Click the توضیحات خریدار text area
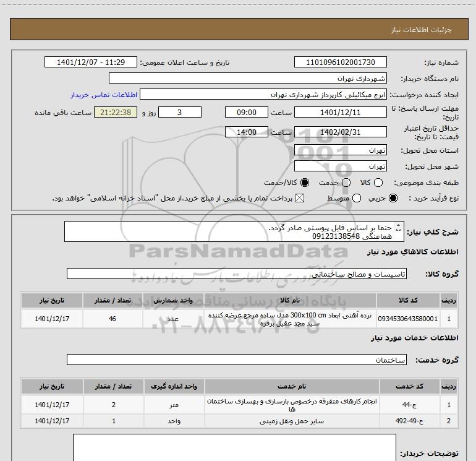 point(234,447)
